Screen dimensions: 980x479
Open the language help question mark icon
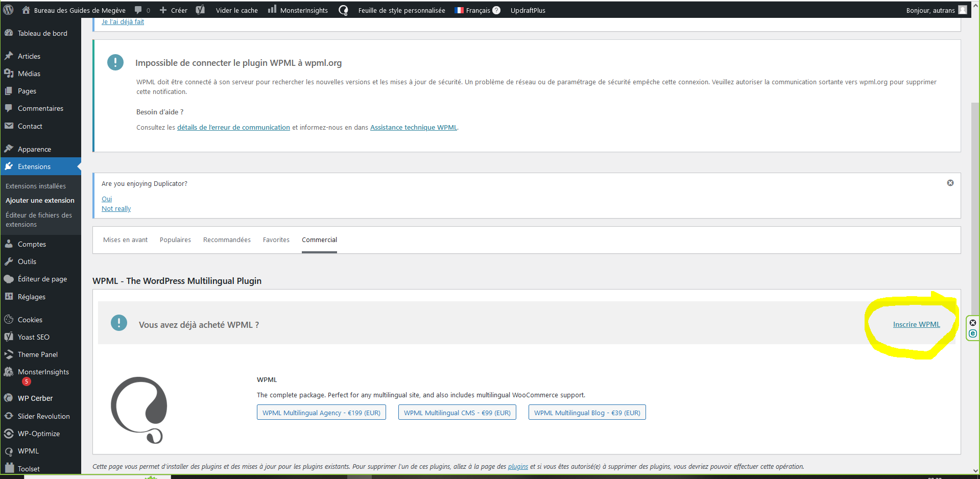click(496, 10)
